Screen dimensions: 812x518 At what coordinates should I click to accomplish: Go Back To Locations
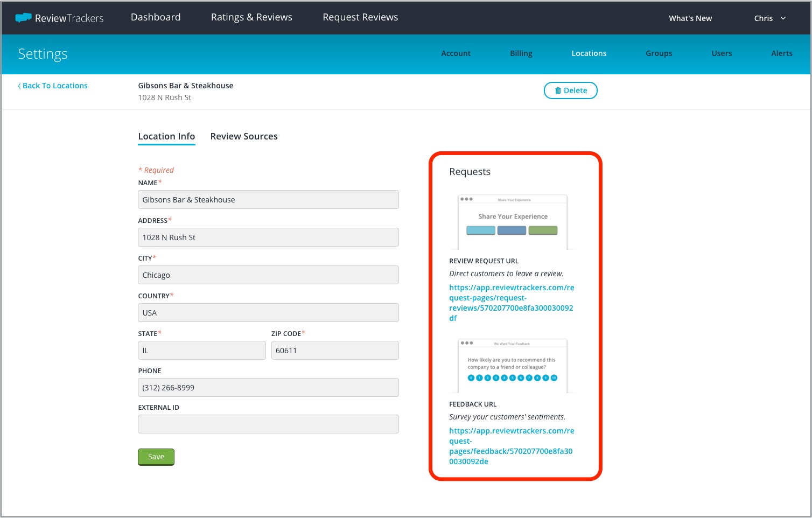(53, 86)
